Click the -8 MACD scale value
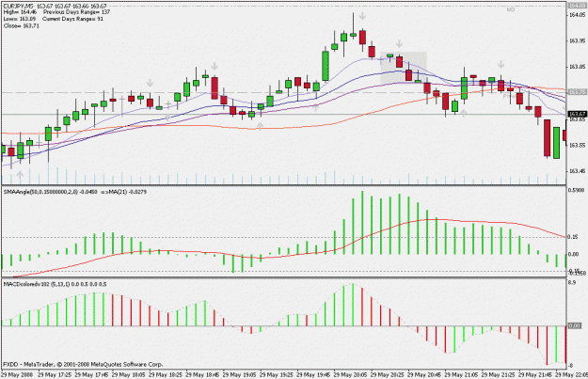588x379 pixels. click(571, 366)
